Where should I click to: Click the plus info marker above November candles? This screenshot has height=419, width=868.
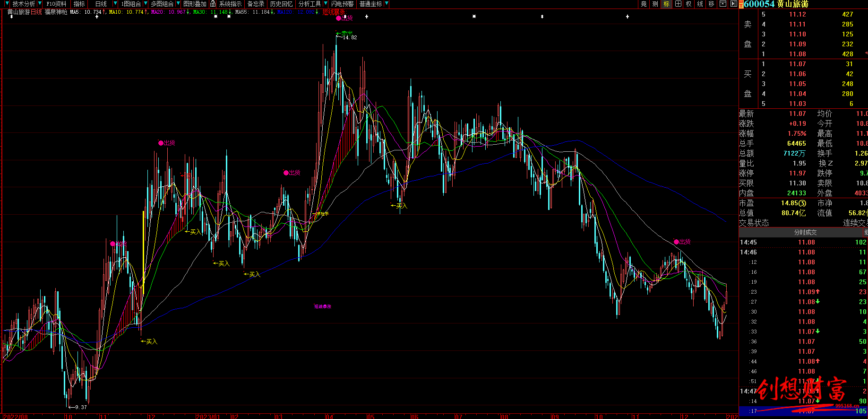click(97, 17)
